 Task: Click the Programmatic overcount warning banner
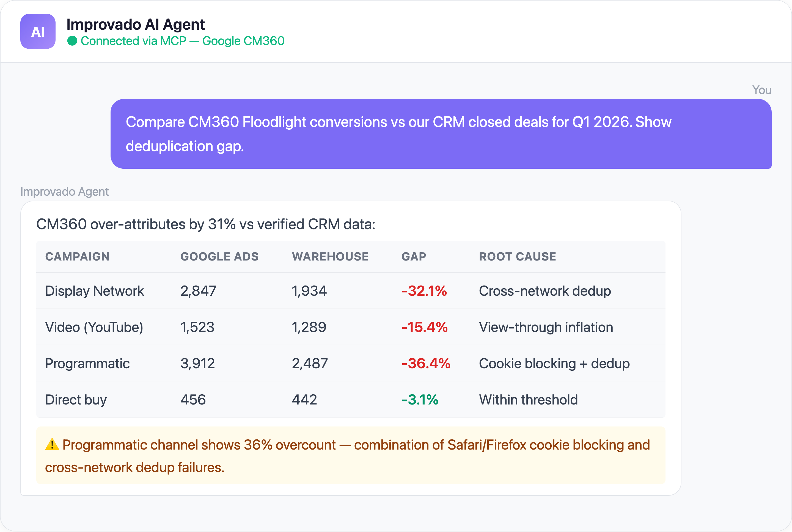[350, 456]
